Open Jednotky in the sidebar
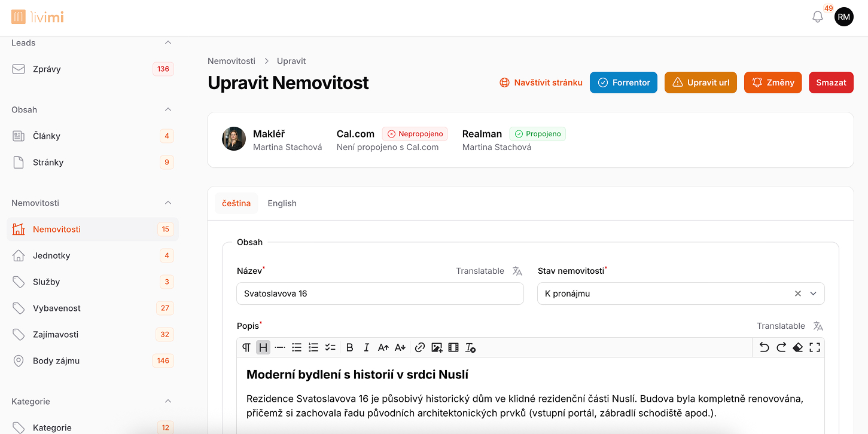 [93, 255]
